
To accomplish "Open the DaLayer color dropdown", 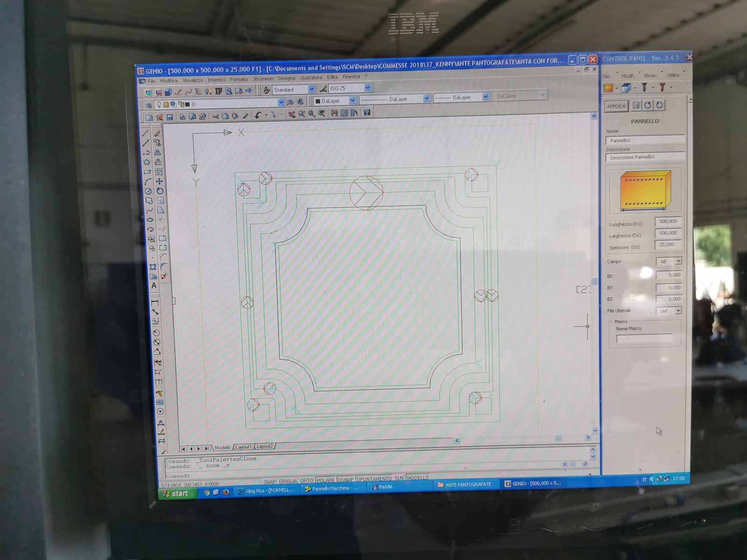I will tap(352, 100).
